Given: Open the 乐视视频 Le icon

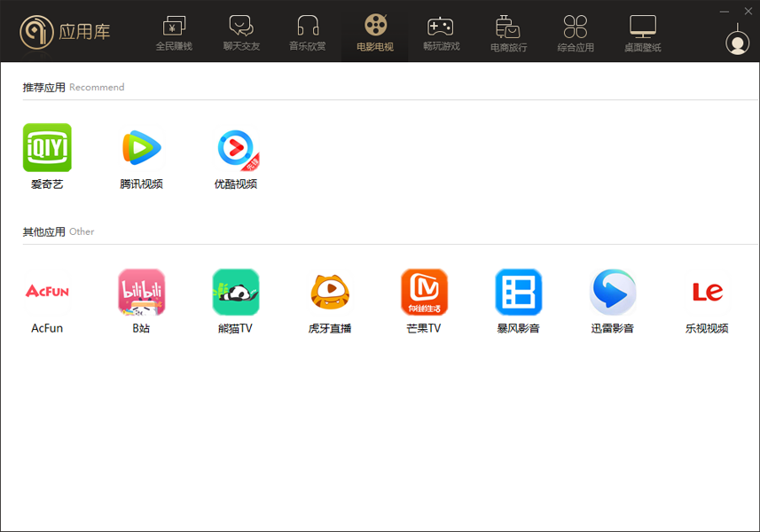Looking at the screenshot, I should pyautogui.click(x=707, y=292).
